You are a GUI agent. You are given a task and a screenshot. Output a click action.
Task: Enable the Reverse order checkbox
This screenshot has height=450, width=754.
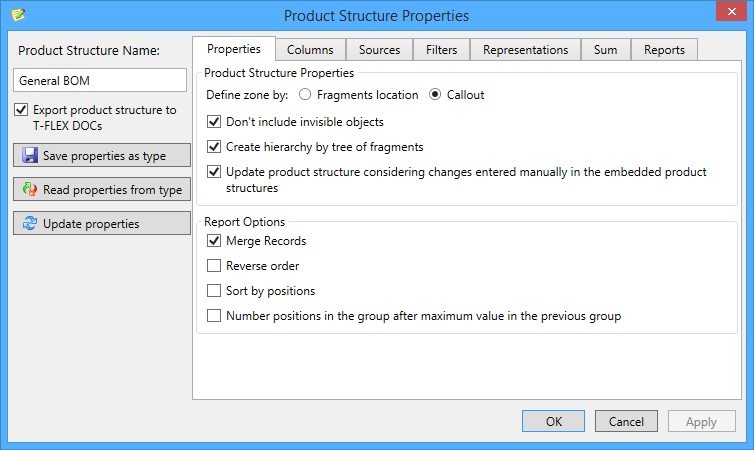tap(214, 265)
